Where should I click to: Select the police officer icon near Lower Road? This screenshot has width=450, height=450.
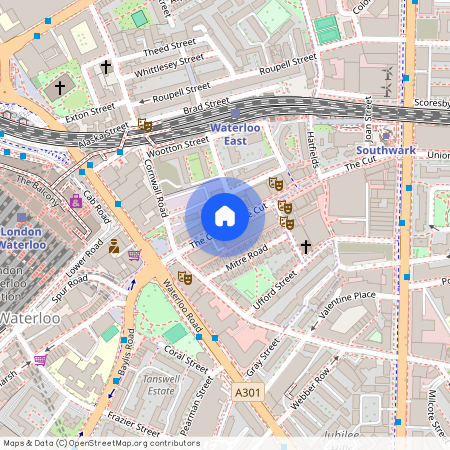(114, 246)
